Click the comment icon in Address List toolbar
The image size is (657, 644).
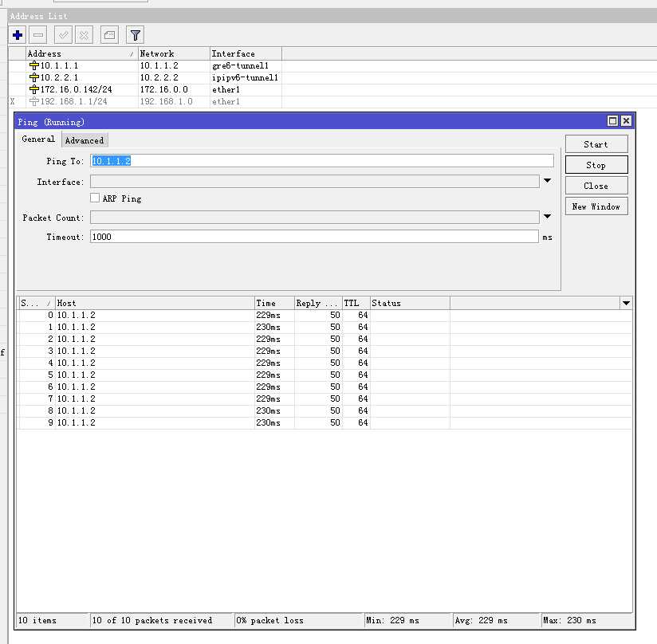110,35
